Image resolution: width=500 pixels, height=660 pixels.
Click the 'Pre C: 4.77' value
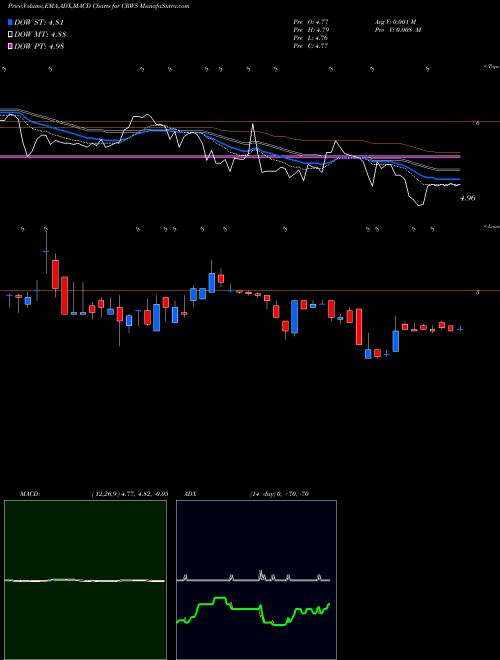[x=311, y=46]
